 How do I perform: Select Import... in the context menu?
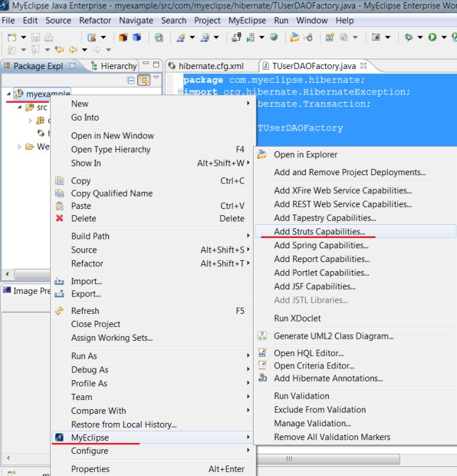(152, 281)
